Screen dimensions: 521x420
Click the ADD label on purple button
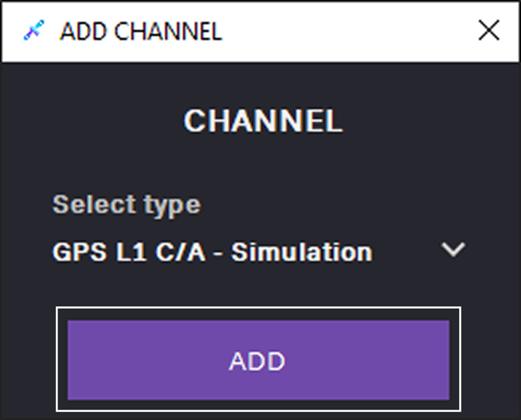pyautogui.click(x=258, y=361)
